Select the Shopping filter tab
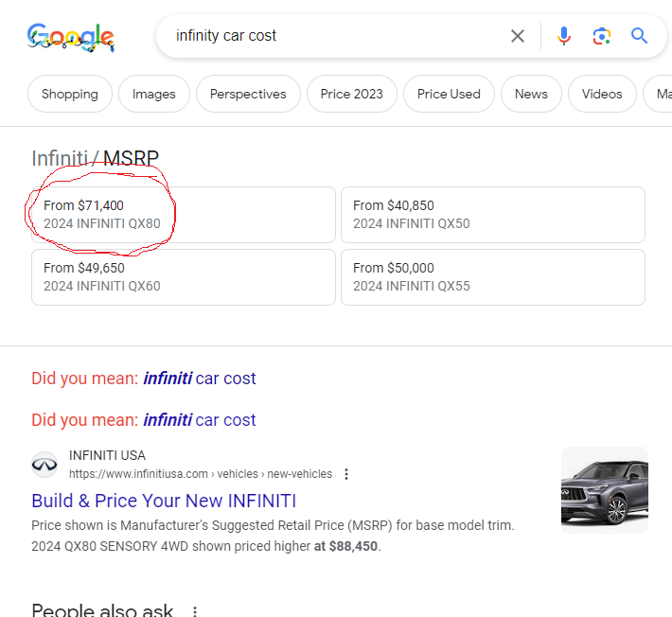Viewport: 672px width, 617px height. pyautogui.click(x=70, y=94)
